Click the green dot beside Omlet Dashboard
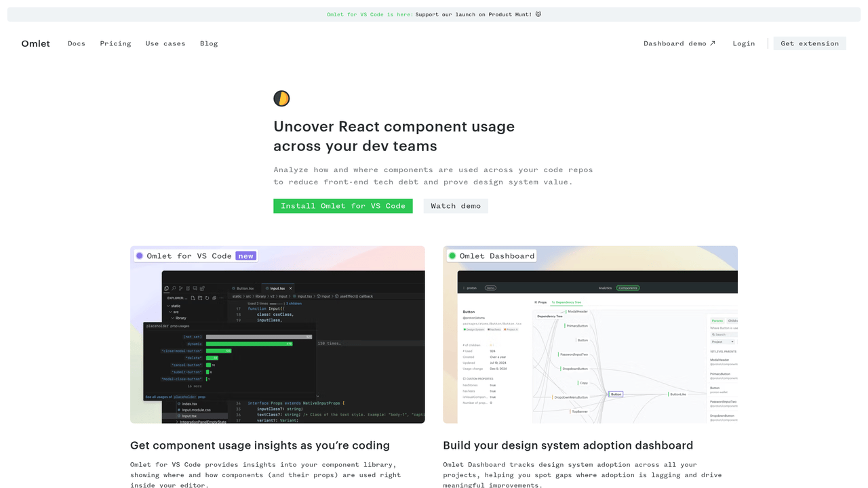Image resolution: width=868 pixels, height=488 pixels. [452, 256]
